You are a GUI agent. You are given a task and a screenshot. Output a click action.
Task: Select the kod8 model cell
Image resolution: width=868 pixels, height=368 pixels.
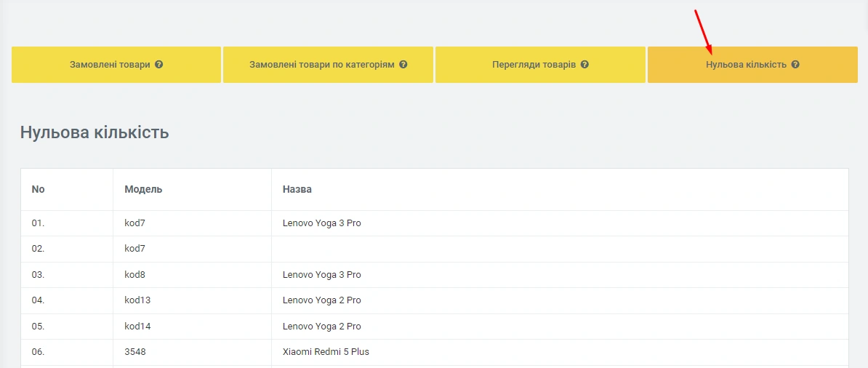pyautogui.click(x=134, y=275)
